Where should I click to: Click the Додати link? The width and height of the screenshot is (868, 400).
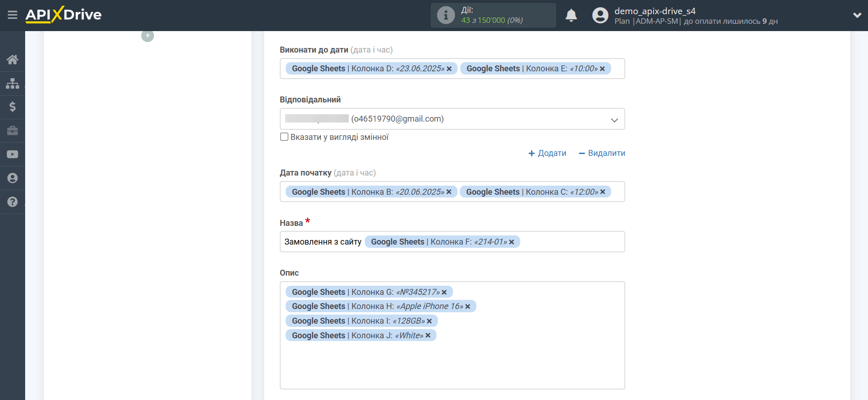[547, 153]
